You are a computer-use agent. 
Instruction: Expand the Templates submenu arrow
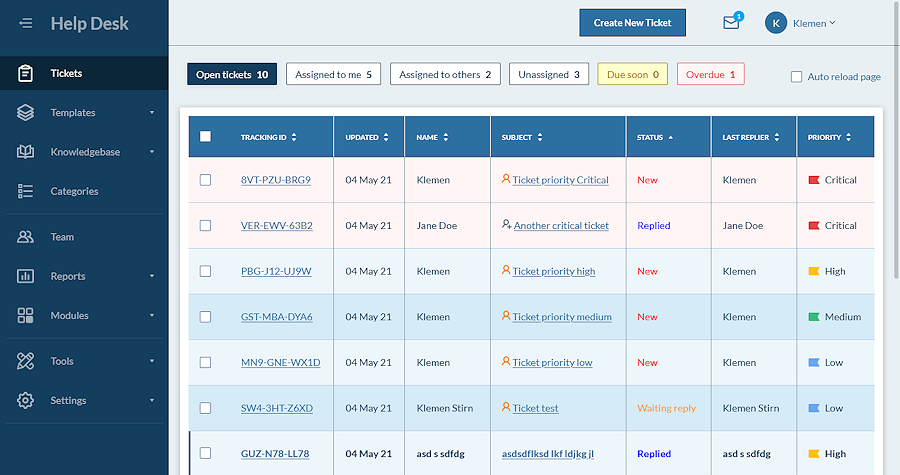pos(152,113)
